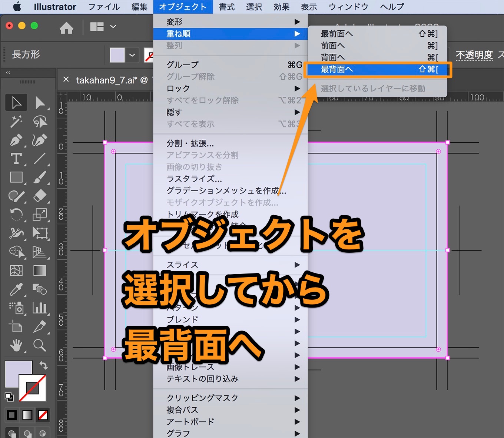The width and height of the screenshot is (504, 438).
Task: Open the arrange documents layout dropdown
Action: coord(113,27)
